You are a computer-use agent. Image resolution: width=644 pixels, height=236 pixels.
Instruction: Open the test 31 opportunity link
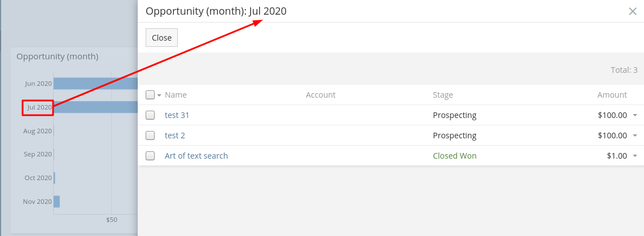click(x=177, y=115)
